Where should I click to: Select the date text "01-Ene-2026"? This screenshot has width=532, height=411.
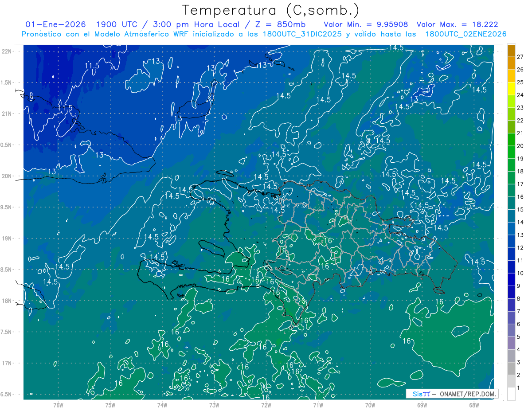(55, 24)
